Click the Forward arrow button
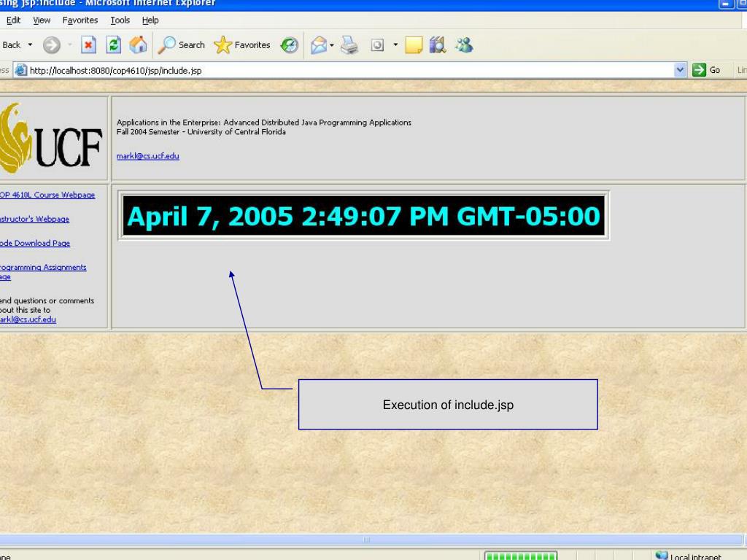The image size is (747, 560). point(52,45)
